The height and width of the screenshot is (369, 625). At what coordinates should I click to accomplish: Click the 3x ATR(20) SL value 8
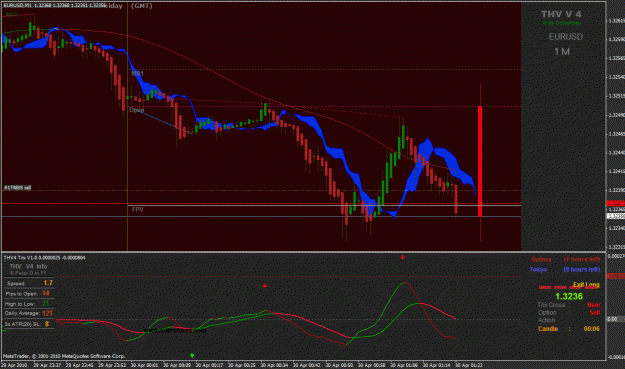pyautogui.click(x=47, y=324)
